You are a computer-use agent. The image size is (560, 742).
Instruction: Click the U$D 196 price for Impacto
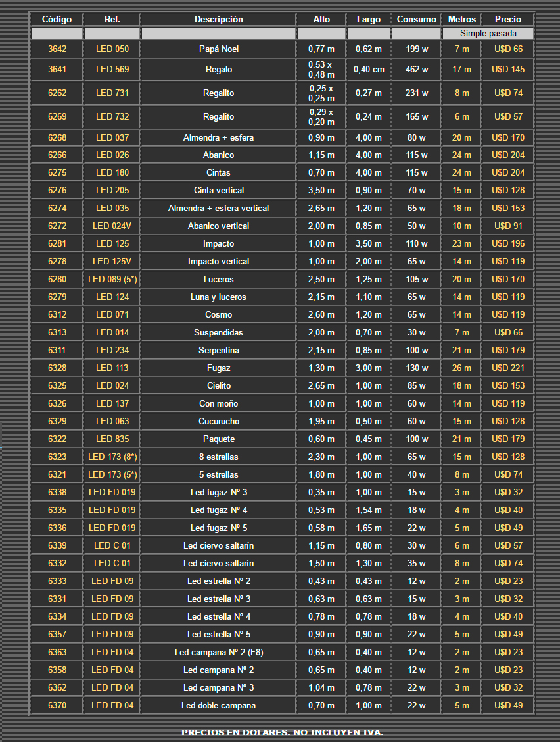[x=508, y=243]
